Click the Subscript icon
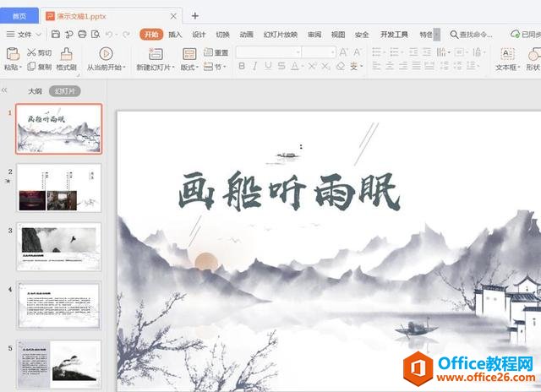The height and width of the screenshot is (392, 541). pyautogui.click(x=325, y=66)
